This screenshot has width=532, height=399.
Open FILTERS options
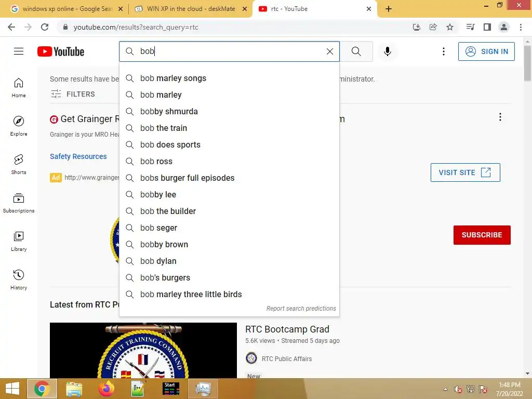(x=73, y=94)
